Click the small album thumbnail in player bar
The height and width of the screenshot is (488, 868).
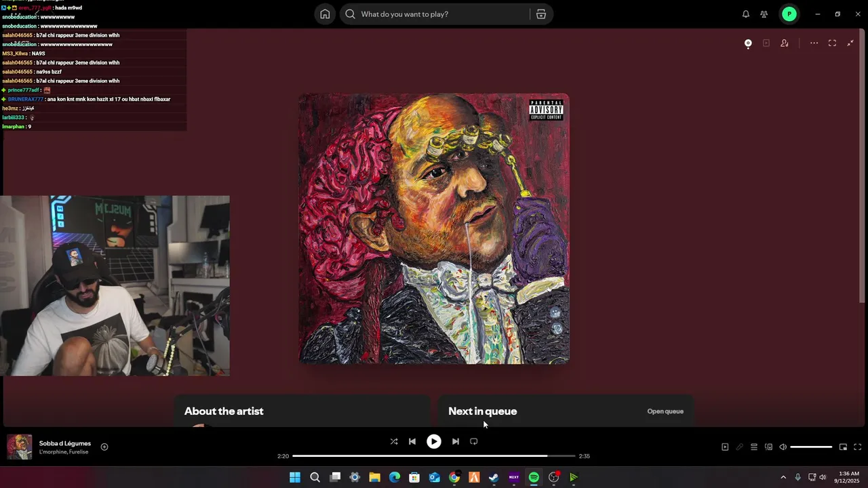20,447
